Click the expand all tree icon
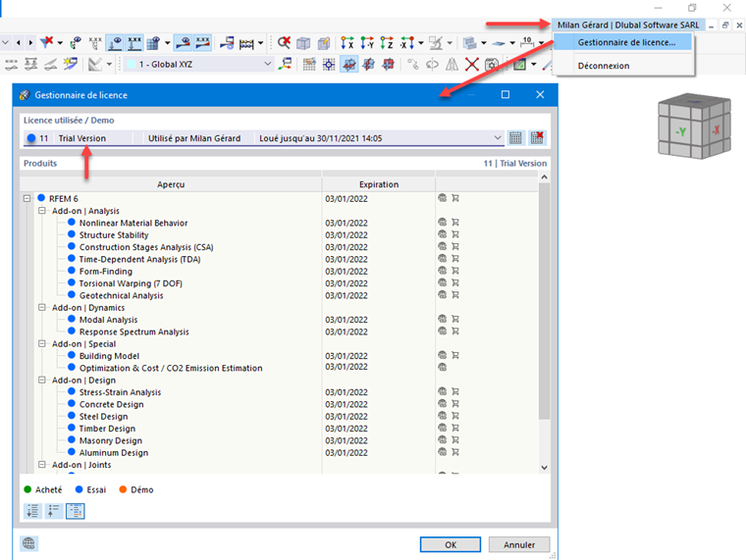746x560 pixels. tap(32, 511)
